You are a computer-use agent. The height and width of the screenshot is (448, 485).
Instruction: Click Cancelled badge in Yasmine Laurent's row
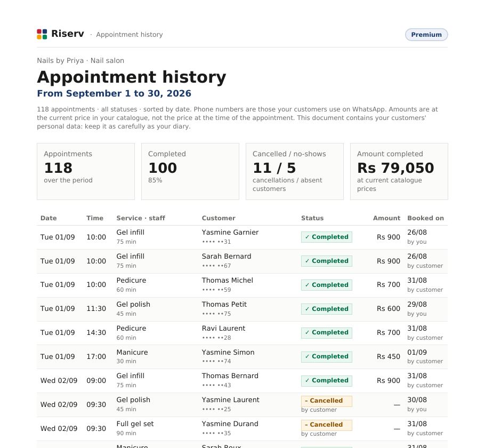tap(327, 401)
